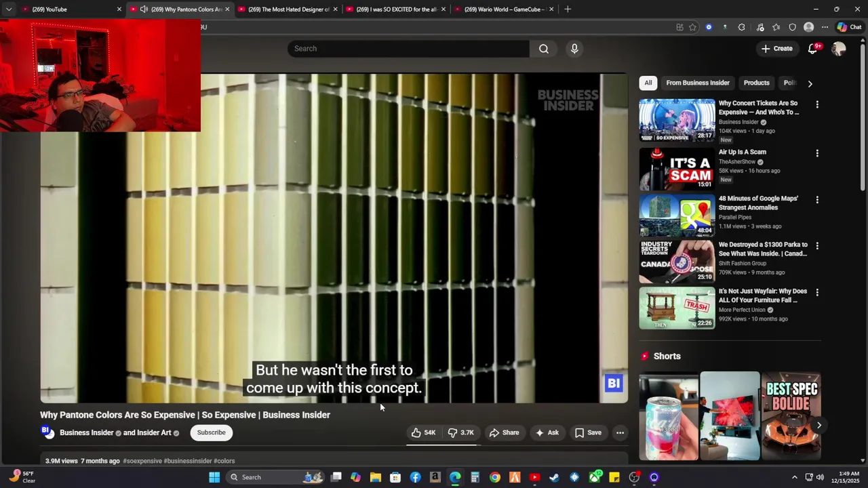Click the Share button under the video
This screenshot has height=488, width=868.
click(504, 432)
